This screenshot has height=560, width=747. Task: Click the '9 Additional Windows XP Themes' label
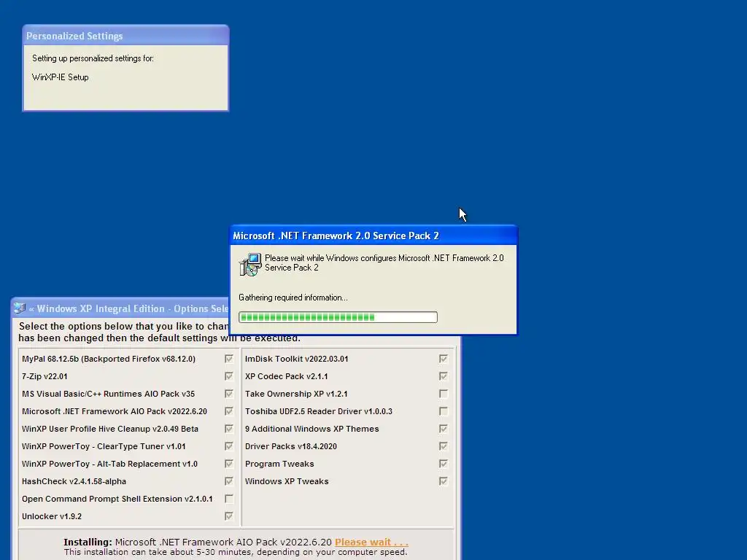(x=312, y=429)
